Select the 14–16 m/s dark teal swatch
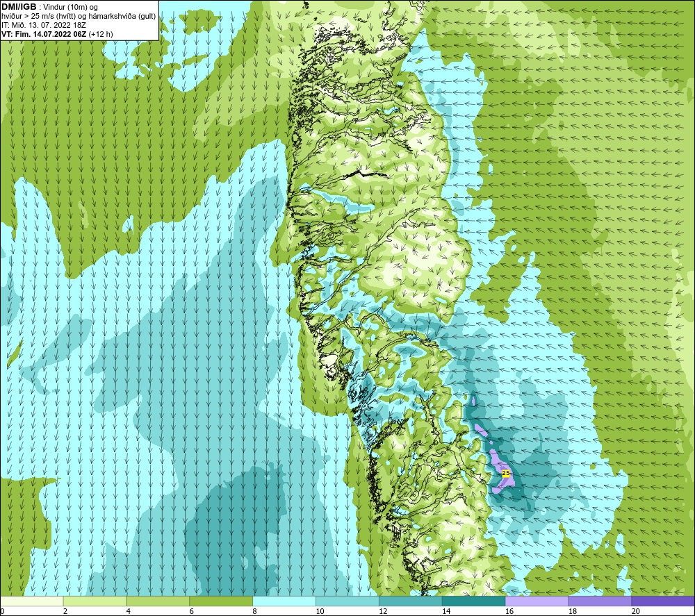 (474, 601)
